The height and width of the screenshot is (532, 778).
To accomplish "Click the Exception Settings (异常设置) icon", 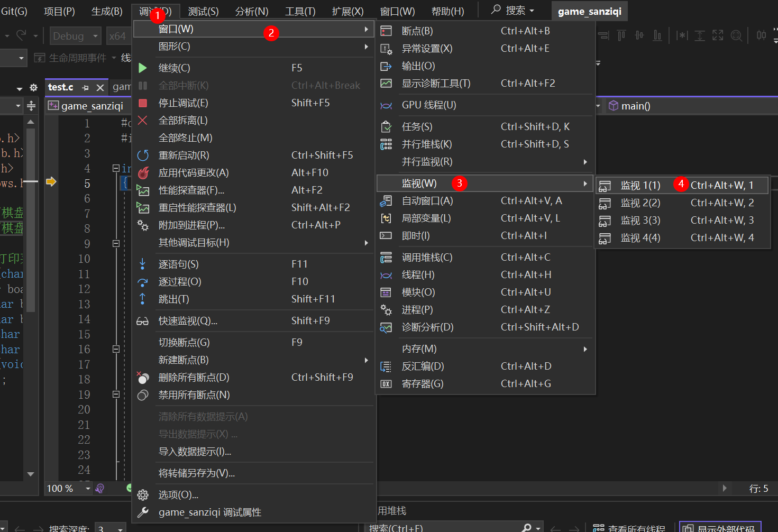I will pos(386,49).
